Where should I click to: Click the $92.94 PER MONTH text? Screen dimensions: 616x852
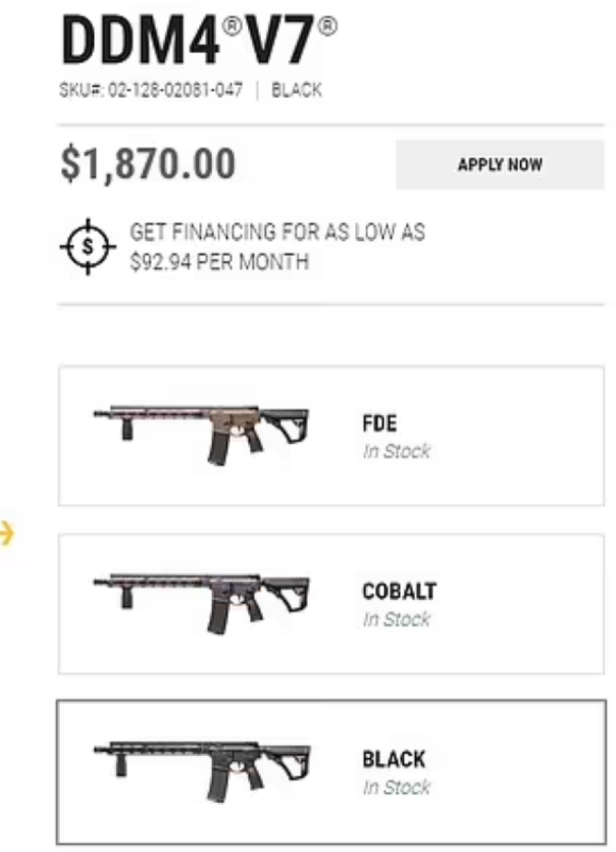pos(219,263)
